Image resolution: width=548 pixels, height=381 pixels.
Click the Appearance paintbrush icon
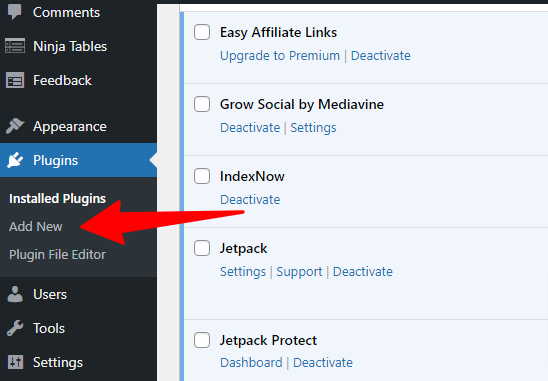pos(15,126)
